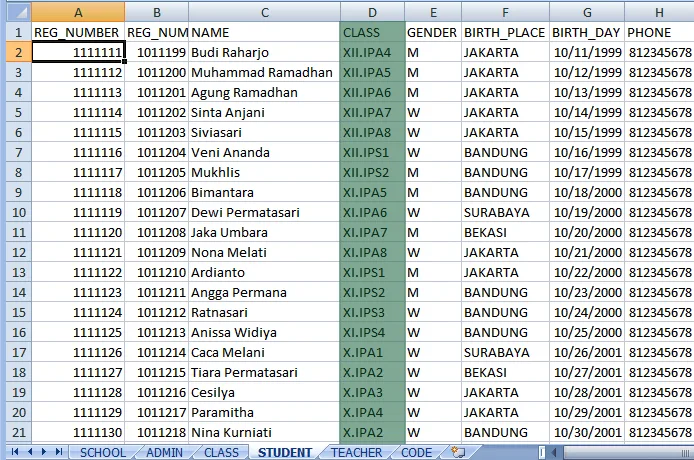Screen dimensions: 694x460
Task: Select the Tiara Permatasari cell
Action: [265, 372]
